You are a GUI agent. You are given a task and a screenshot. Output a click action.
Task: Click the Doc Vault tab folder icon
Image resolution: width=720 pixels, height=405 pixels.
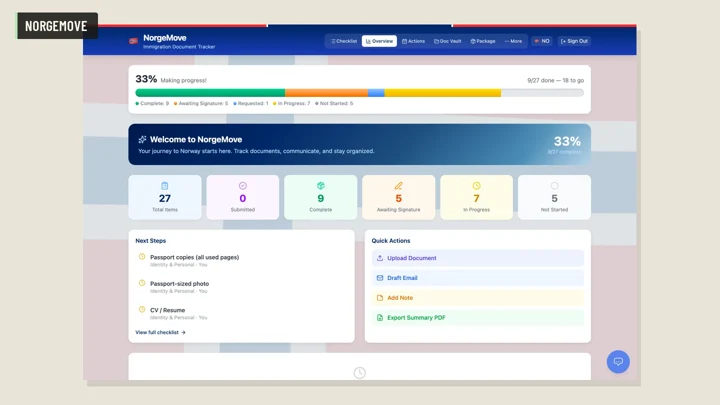click(436, 41)
